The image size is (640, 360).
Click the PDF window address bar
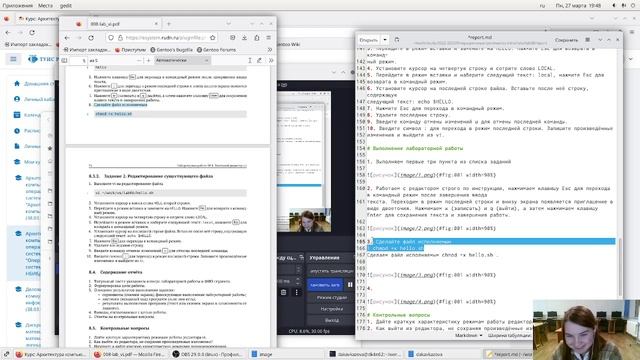tap(163, 38)
